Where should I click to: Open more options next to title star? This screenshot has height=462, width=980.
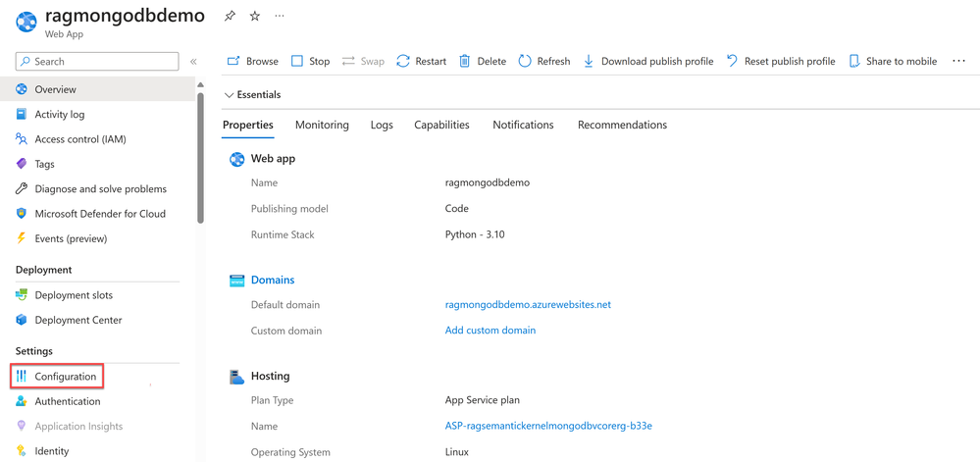click(280, 17)
